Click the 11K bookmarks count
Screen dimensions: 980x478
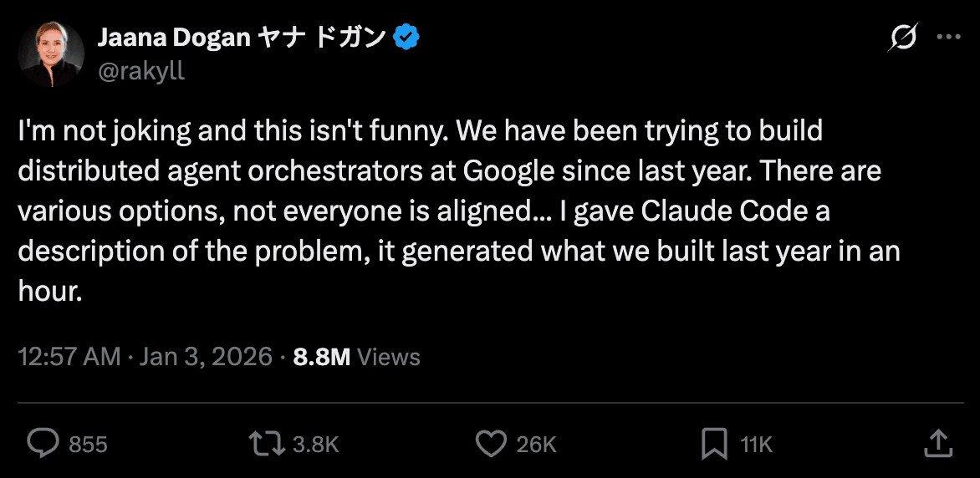756,445
